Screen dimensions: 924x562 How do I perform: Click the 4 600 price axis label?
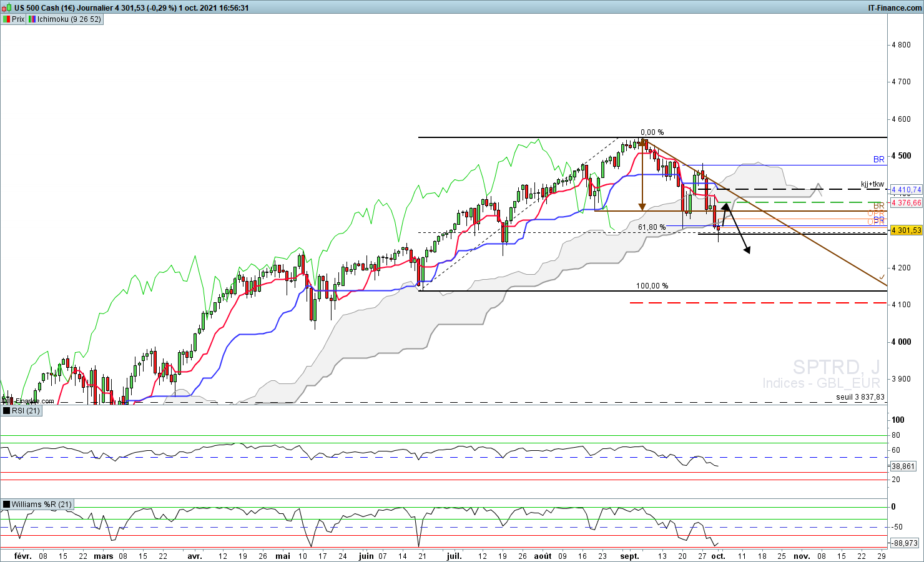click(902, 119)
